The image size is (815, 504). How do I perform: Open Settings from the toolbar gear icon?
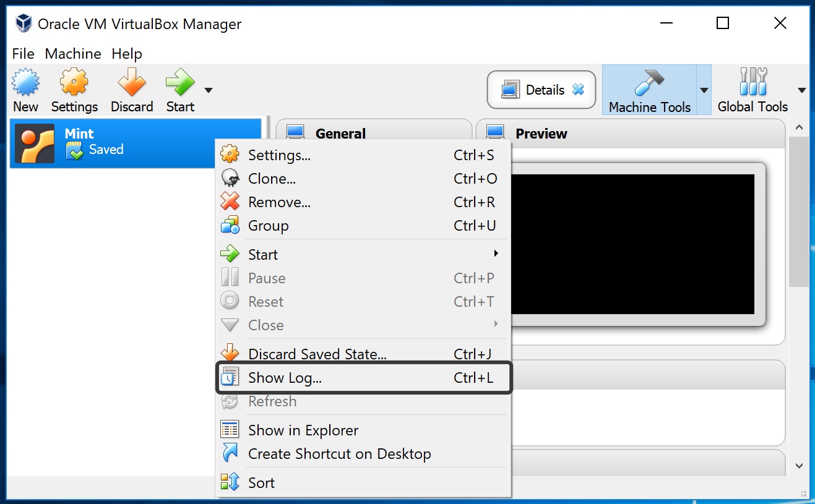[x=74, y=82]
